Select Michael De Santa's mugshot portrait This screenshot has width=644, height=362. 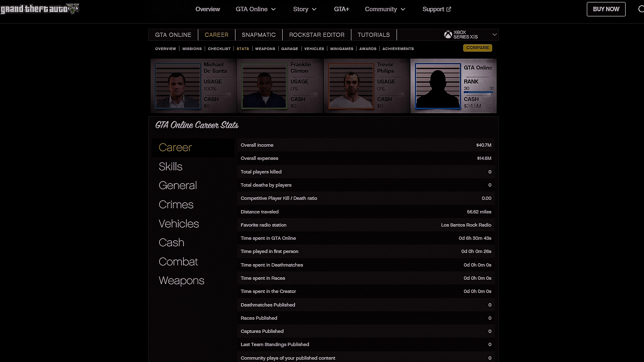(178, 86)
